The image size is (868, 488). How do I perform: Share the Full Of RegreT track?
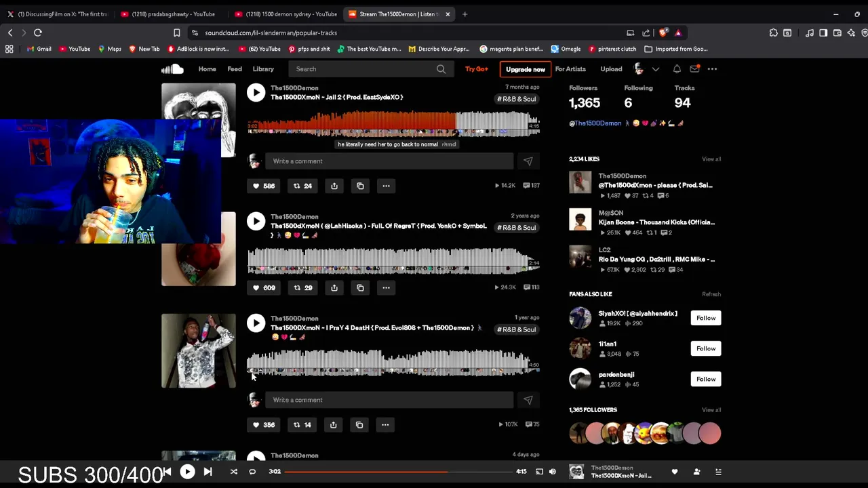(x=334, y=287)
